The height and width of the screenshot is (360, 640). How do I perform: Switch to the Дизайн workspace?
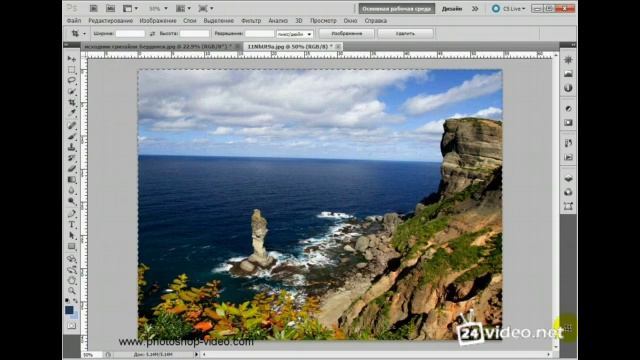(452, 9)
